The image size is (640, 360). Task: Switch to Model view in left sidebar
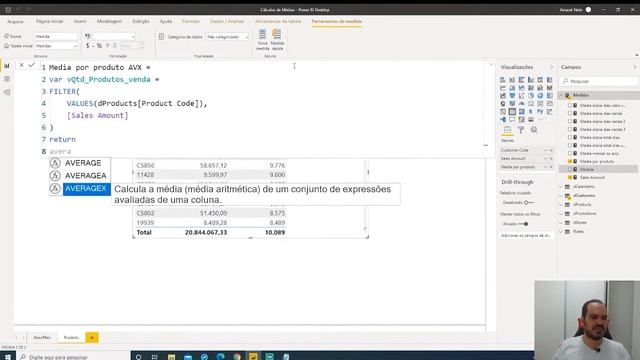[7, 92]
